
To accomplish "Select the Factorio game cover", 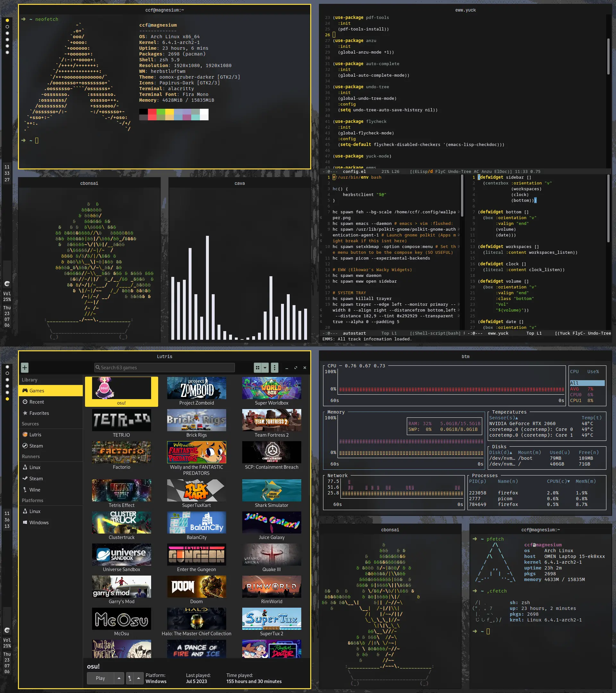I will pos(121,452).
